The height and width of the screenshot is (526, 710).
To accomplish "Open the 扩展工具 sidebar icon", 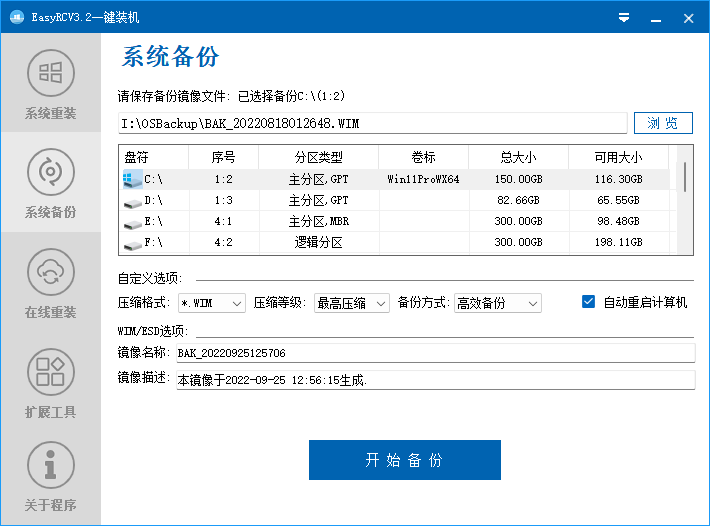I will pyautogui.click(x=50, y=372).
